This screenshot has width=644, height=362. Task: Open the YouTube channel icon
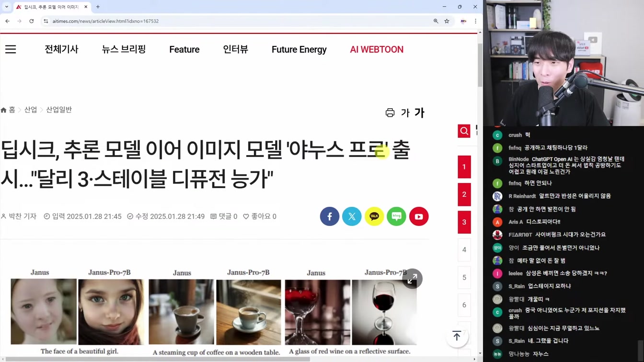(x=419, y=216)
